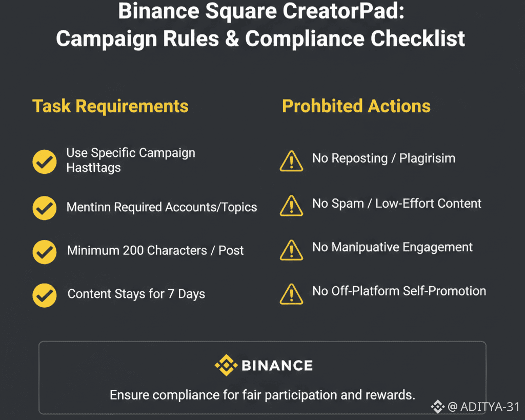Select the Prohibited Actions heading

pyautogui.click(x=356, y=106)
